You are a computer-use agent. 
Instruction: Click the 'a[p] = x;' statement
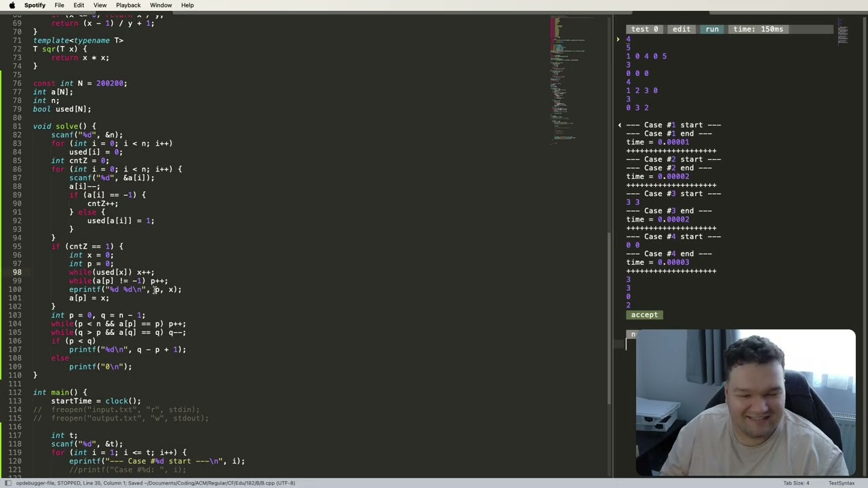point(89,298)
